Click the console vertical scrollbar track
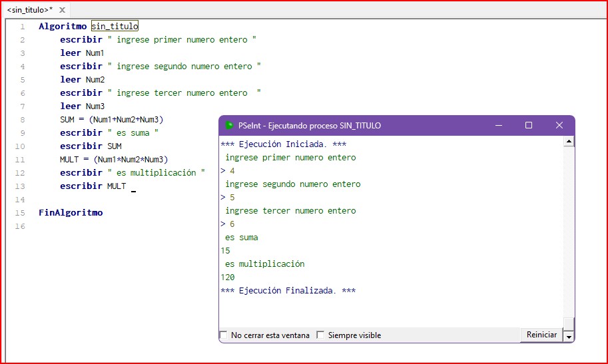This screenshot has width=608, height=364. pos(568,233)
